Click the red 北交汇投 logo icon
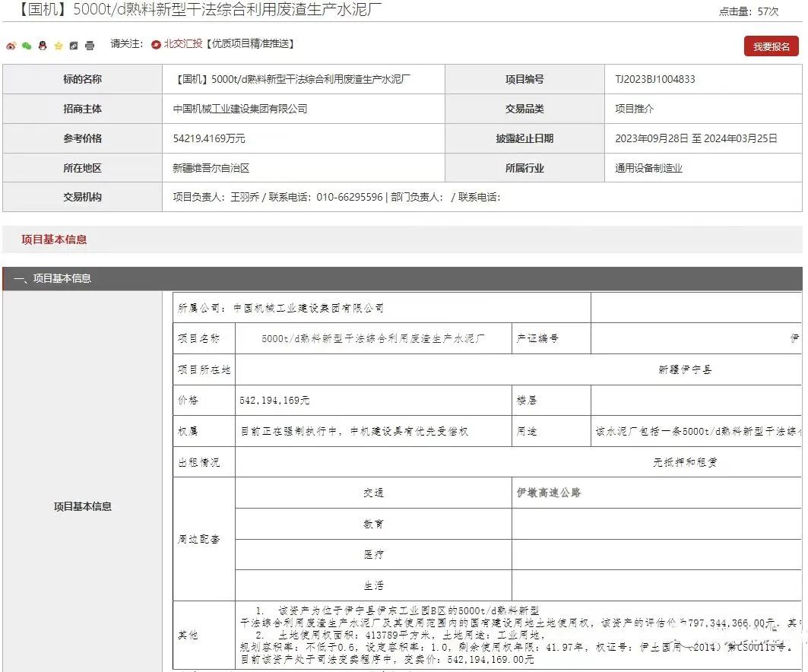808x672 pixels. [x=156, y=45]
